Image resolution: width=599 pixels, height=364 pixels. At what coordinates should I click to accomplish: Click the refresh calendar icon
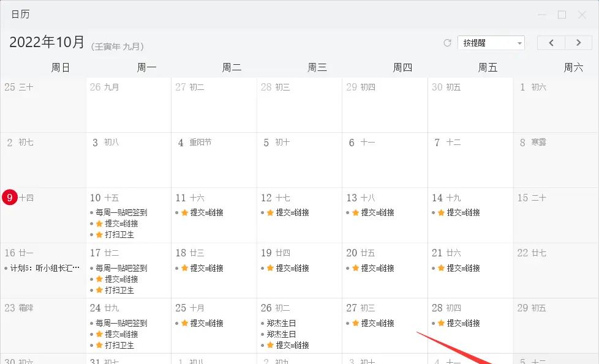coord(446,42)
